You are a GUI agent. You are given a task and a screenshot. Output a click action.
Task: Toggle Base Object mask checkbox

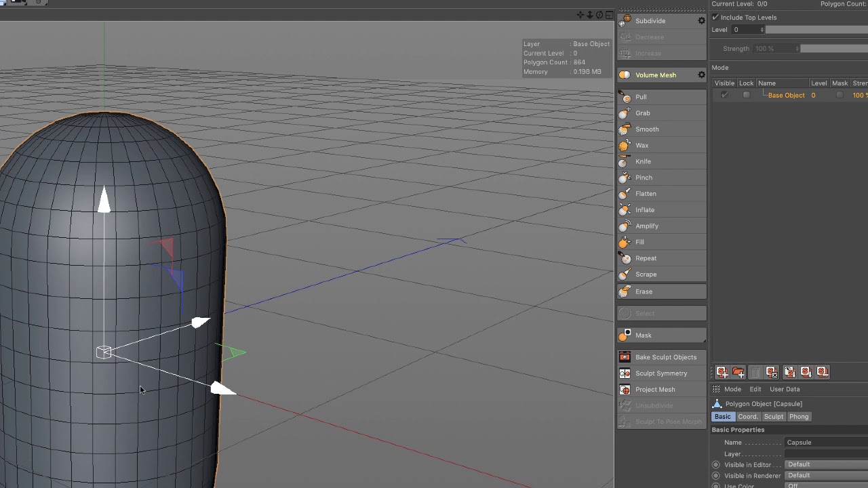click(x=840, y=95)
